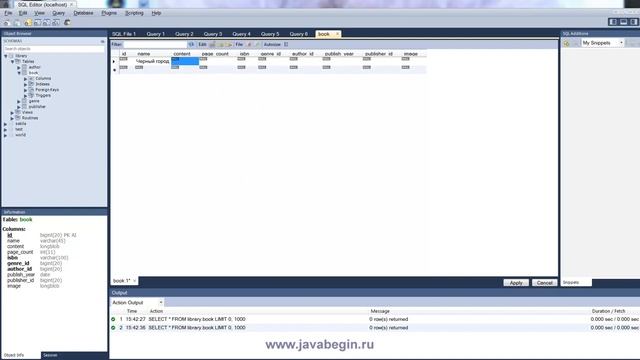Expand the publisher table node

point(19,107)
